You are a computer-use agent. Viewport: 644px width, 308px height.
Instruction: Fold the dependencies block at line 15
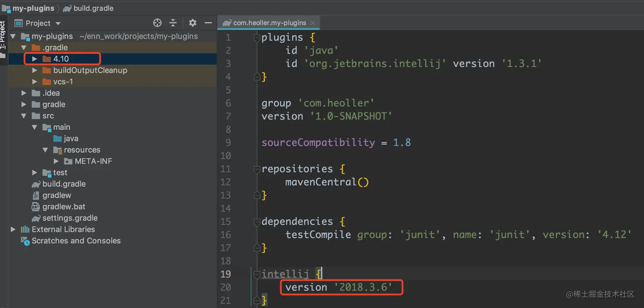point(257,222)
